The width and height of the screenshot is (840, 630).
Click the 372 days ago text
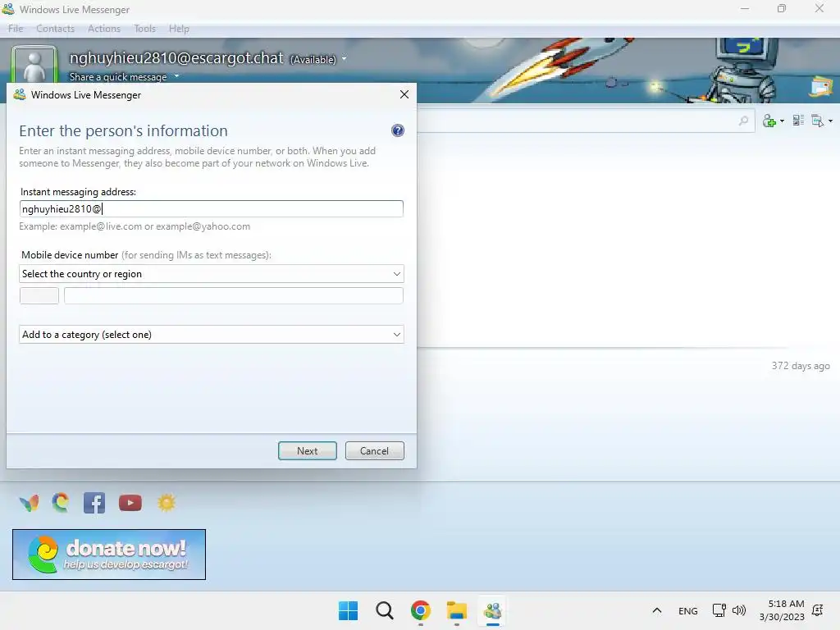(x=801, y=366)
